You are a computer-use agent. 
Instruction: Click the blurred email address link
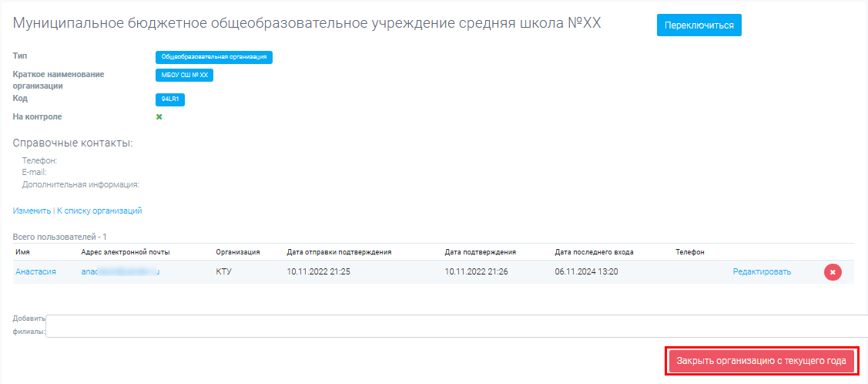[120, 271]
